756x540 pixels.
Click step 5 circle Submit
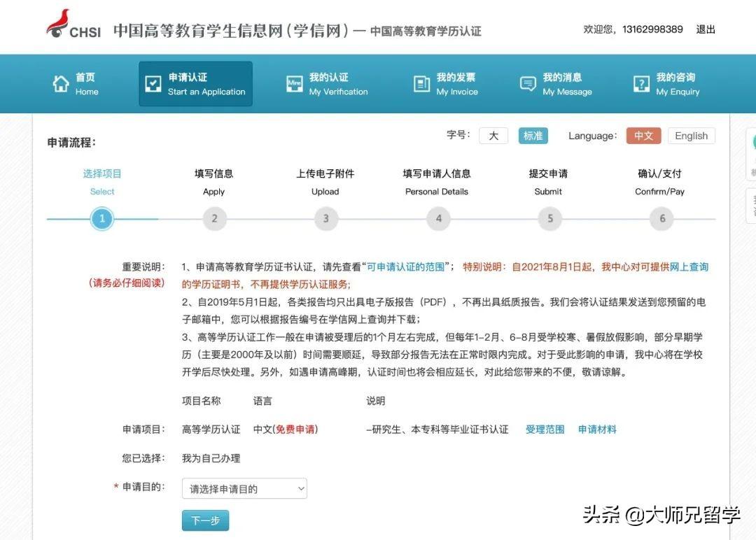point(550,219)
